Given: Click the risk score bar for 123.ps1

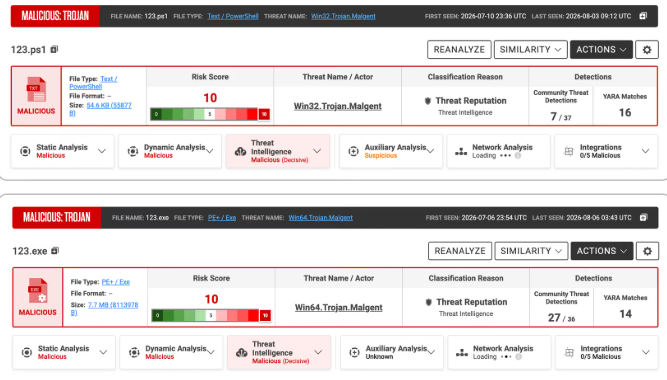Looking at the screenshot, I should (210, 114).
